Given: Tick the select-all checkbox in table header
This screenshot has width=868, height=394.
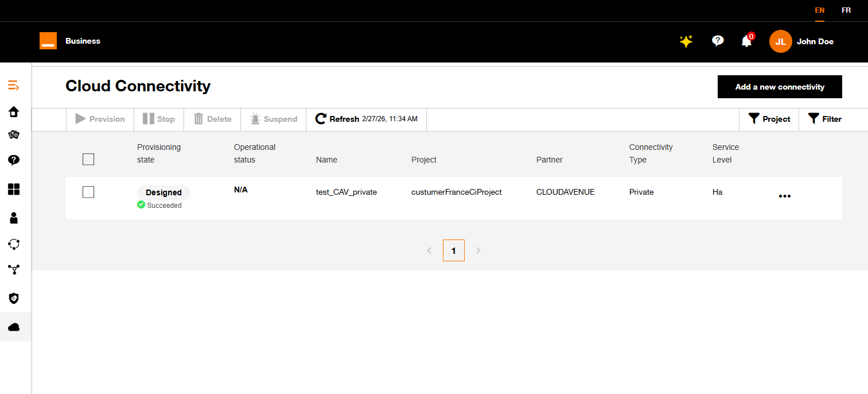Looking at the screenshot, I should pyautogui.click(x=88, y=159).
